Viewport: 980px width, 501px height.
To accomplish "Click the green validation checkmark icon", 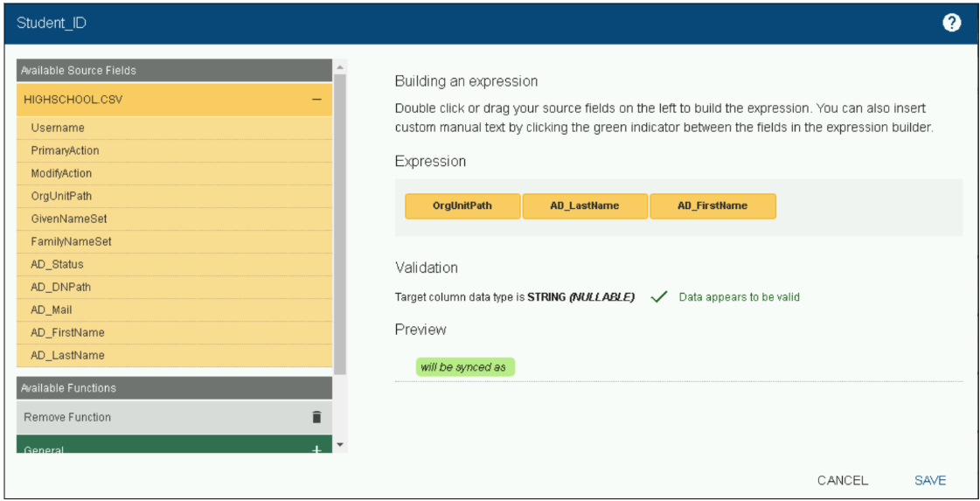I will 659,297.
